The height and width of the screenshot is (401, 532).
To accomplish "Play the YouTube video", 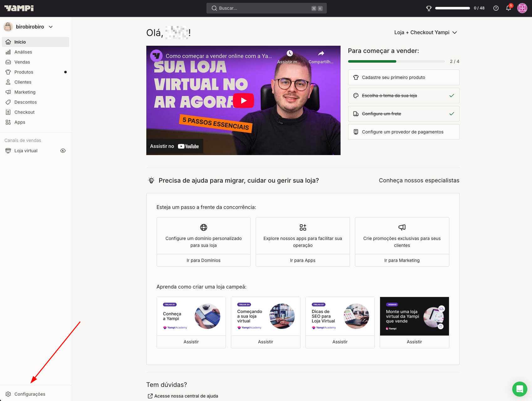I will point(243,101).
